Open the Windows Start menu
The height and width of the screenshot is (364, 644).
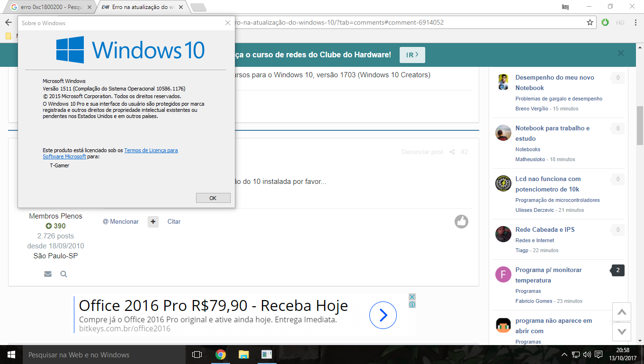click(x=11, y=355)
